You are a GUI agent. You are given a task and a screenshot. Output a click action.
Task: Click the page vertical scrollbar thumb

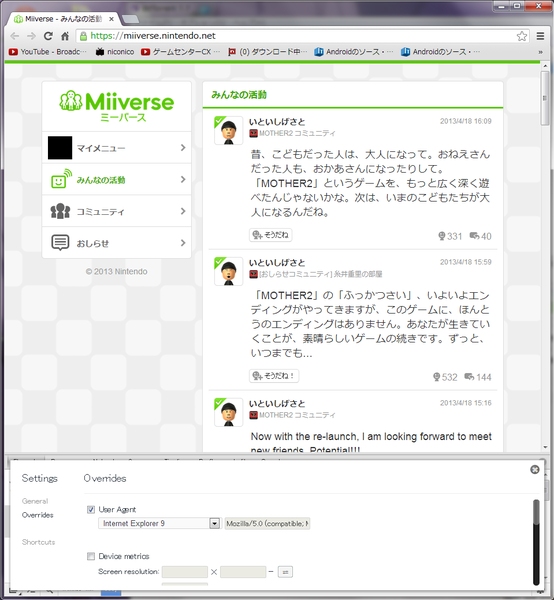pos(545,98)
